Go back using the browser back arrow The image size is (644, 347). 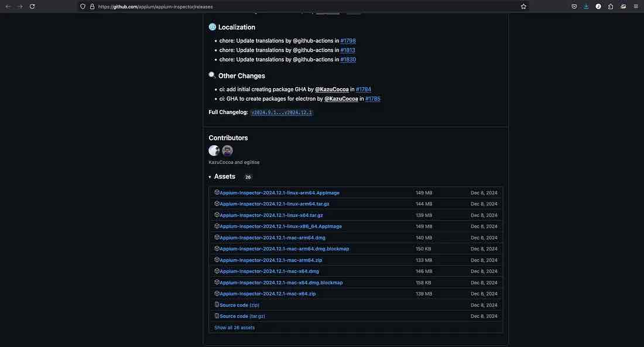click(x=8, y=6)
